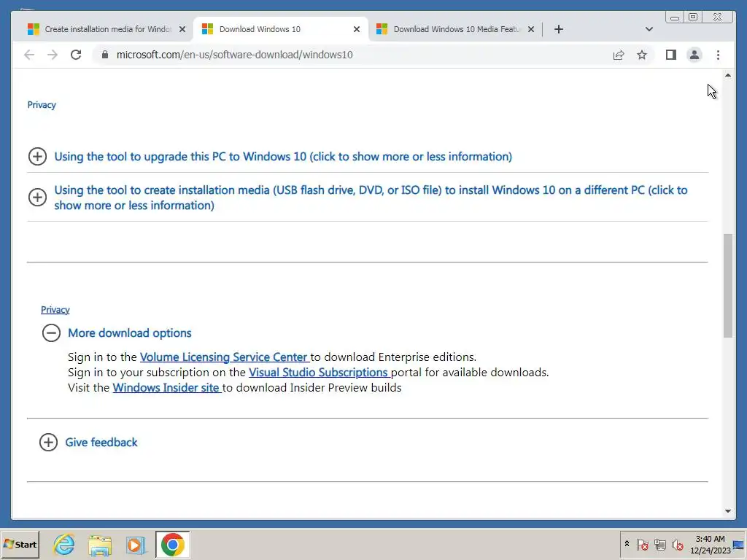Viewport: 747px width, 560px height.
Task: Expand the create installation media plus icon
Action: [x=37, y=197]
